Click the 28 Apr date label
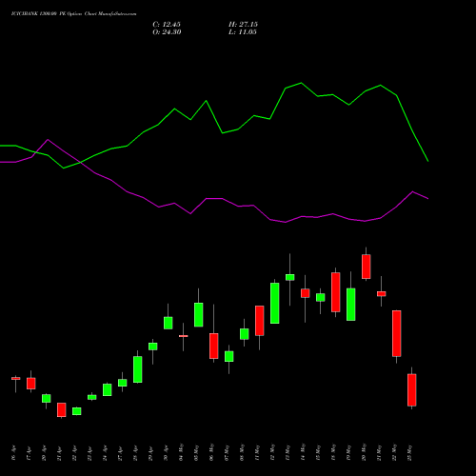 (135, 453)
